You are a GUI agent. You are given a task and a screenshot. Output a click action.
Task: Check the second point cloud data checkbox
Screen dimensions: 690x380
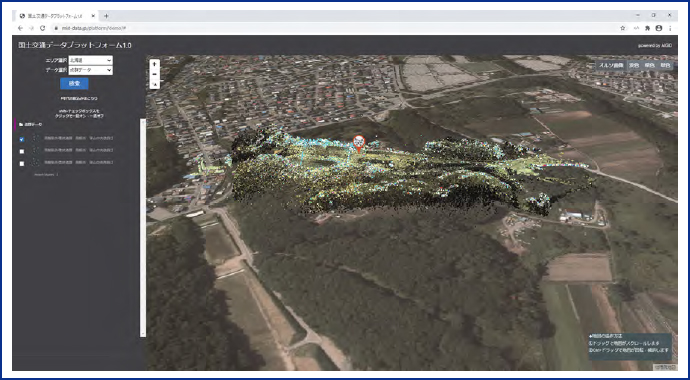[x=22, y=151]
